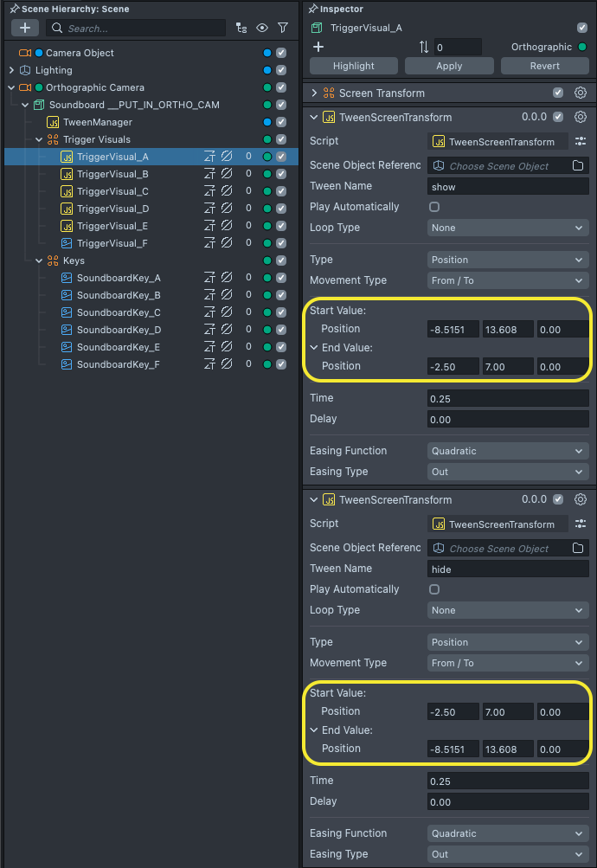The height and width of the screenshot is (868, 597).
Task: Click the hierarchy tree icon beside search
Action: point(241,28)
